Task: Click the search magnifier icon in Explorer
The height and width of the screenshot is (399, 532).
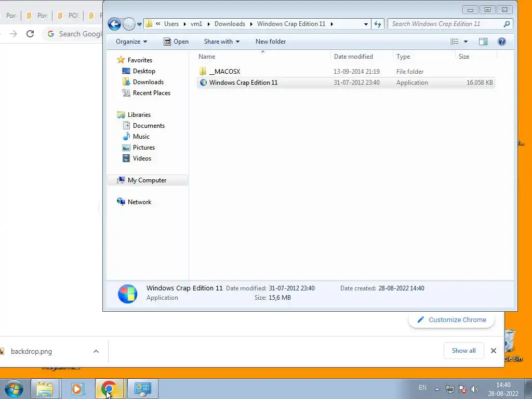Action: [507, 24]
